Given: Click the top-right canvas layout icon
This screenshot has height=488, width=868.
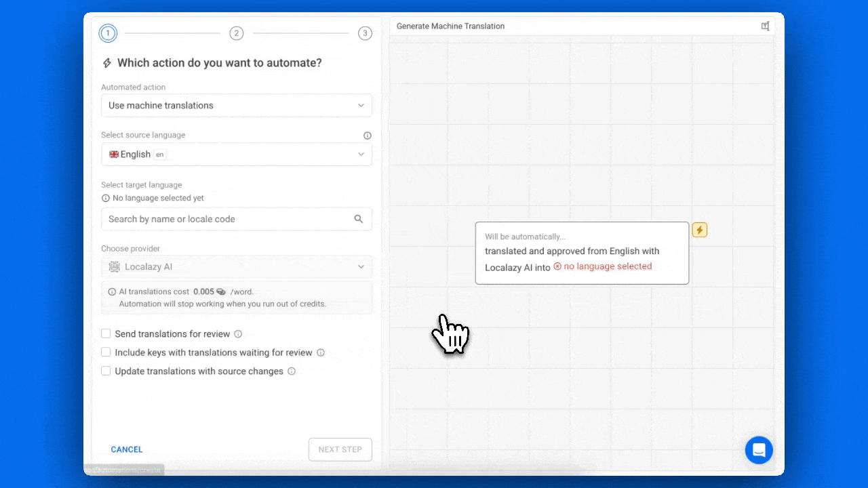Looking at the screenshot, I should (765, 26).
